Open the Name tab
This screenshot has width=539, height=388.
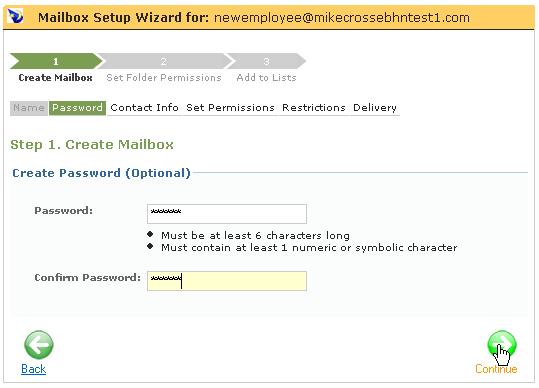point(29,108)
